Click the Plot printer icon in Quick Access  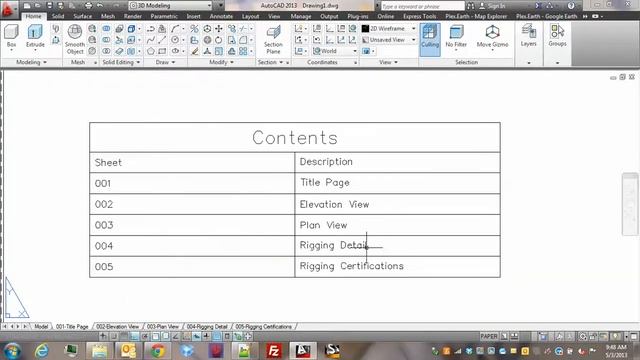[88, 6]
